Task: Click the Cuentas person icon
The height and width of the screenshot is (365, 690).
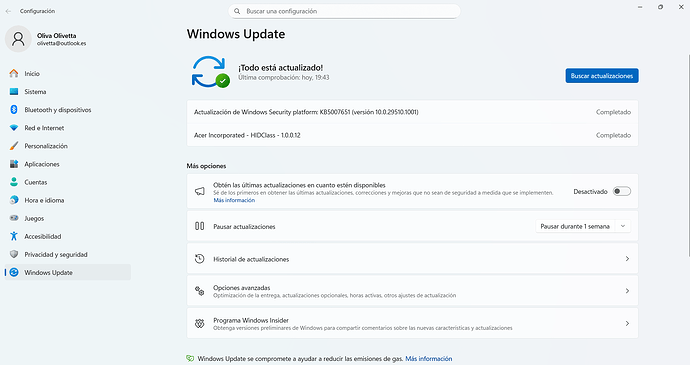Action: (14, 182)
